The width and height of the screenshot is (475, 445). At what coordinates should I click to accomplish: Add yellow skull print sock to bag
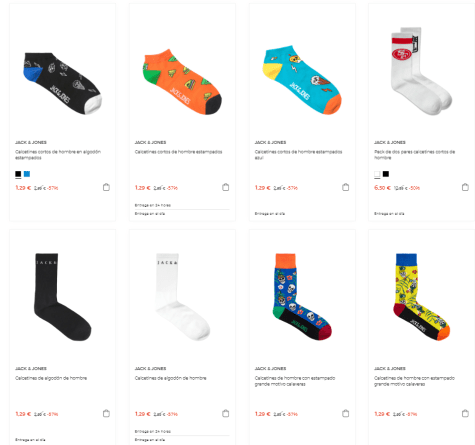(465, 414)
